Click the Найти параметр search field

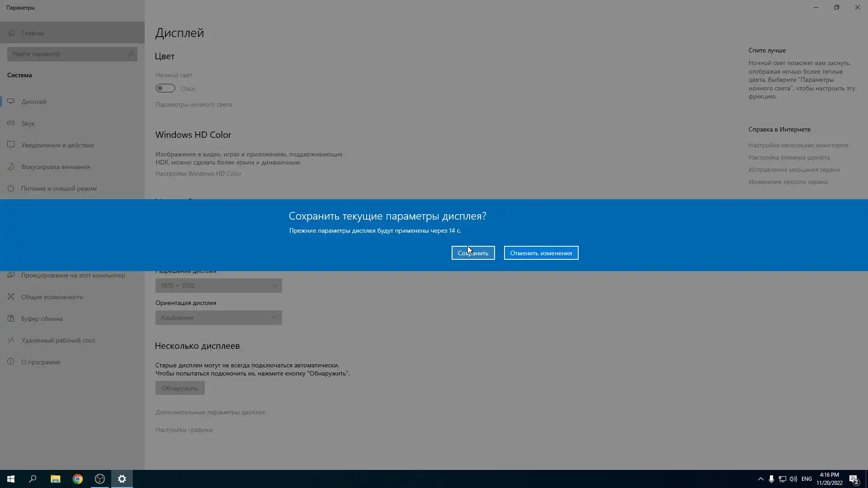(x=68, y=54)
